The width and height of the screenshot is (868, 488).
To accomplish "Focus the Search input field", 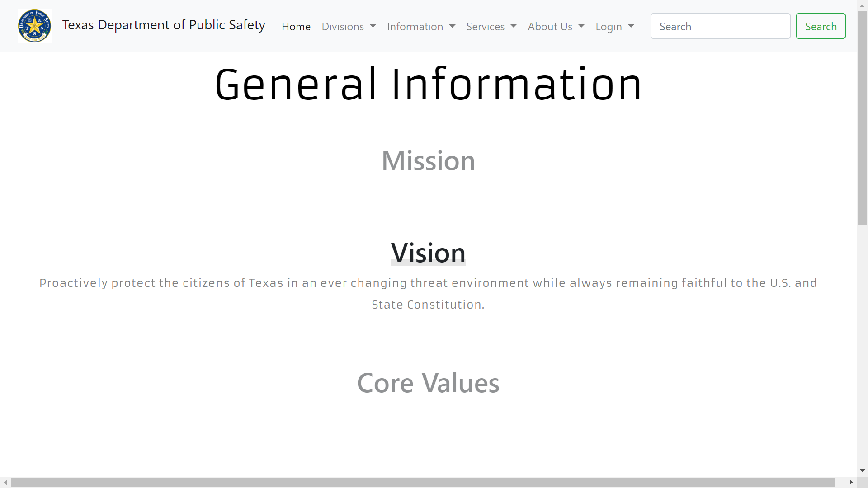I will [x=720, y=26].
